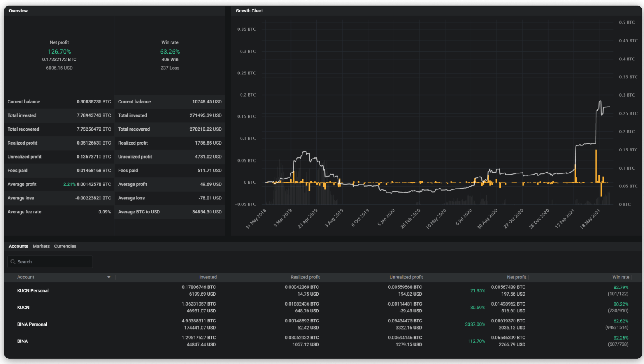644x364 pixels.
Task: Click the 15 Feb 2021 axis date label
Action: (x=565, y=219)
